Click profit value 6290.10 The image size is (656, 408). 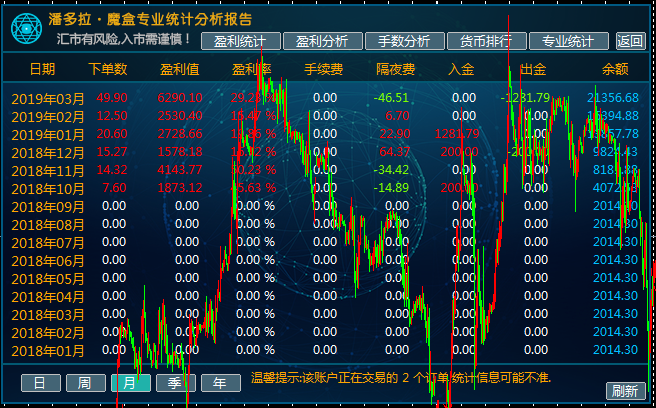[180, 98]
